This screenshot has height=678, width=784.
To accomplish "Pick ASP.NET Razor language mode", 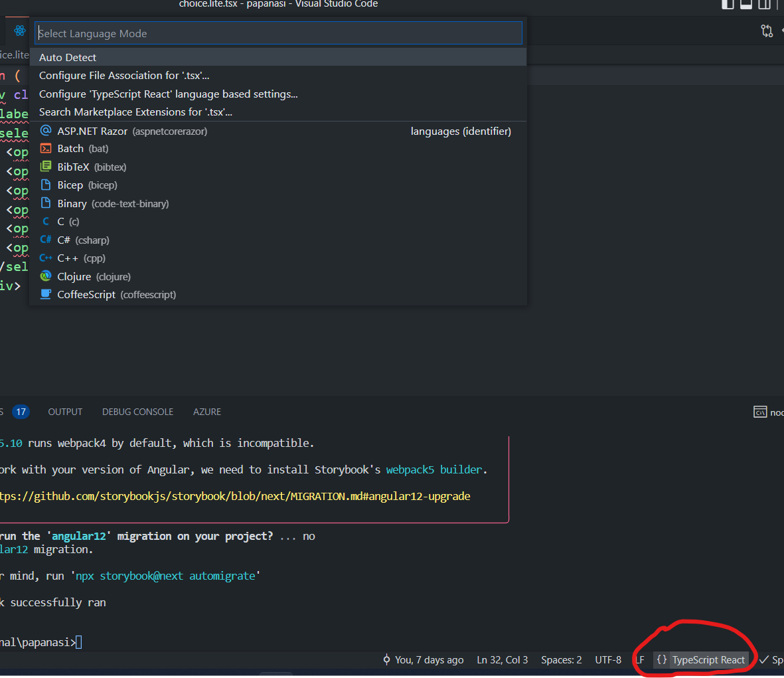I will pos(279,131).
